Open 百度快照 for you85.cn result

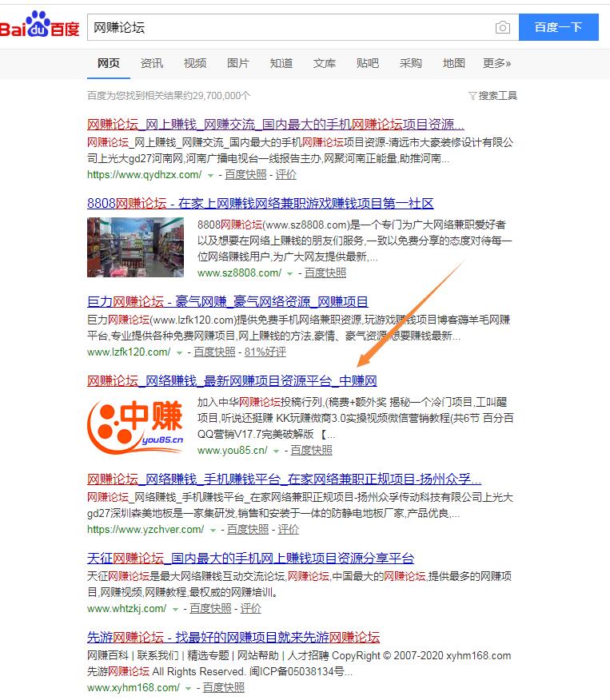(x=311, y=450)
